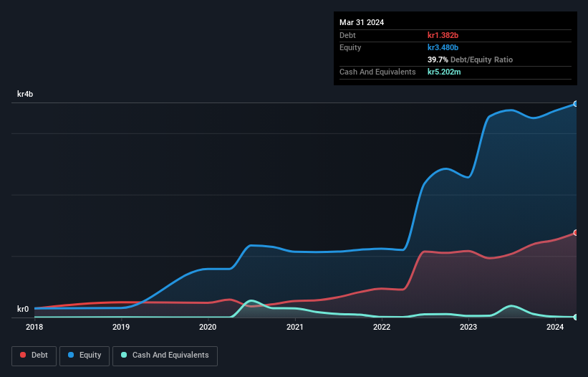
Task: Select the teal Cash endpoint marker
Action: [x=576, y=317]
